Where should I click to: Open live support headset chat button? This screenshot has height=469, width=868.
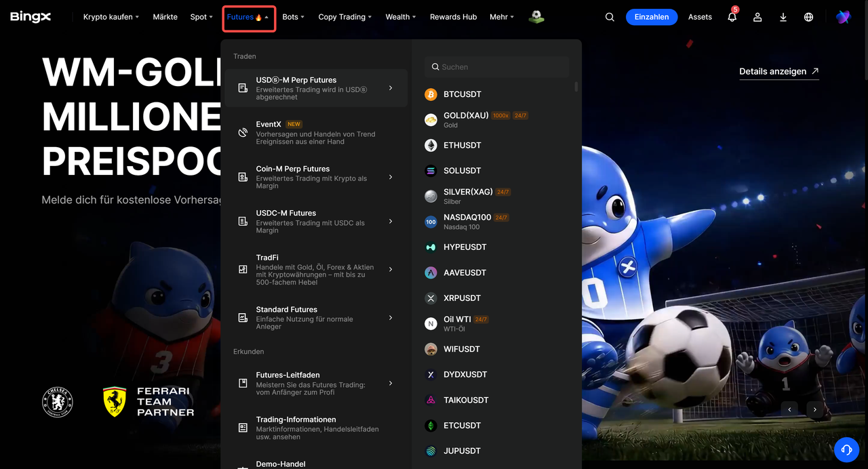(846, 449)
